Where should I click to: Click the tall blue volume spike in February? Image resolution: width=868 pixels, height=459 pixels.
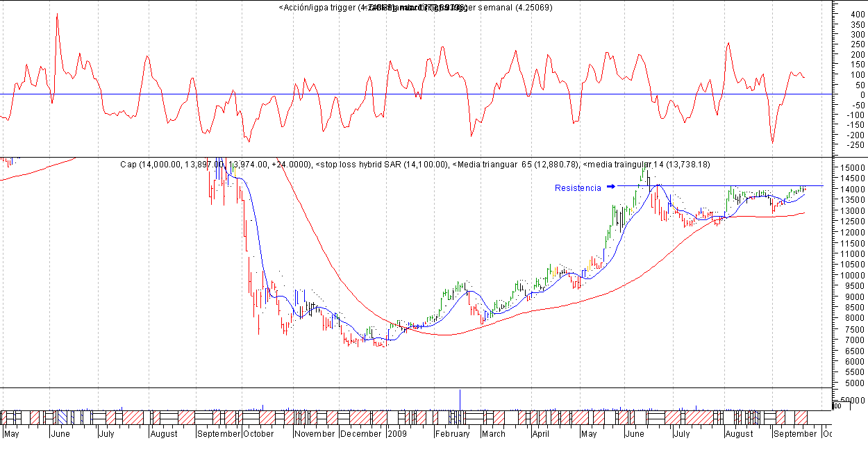[x=460, y=399]
